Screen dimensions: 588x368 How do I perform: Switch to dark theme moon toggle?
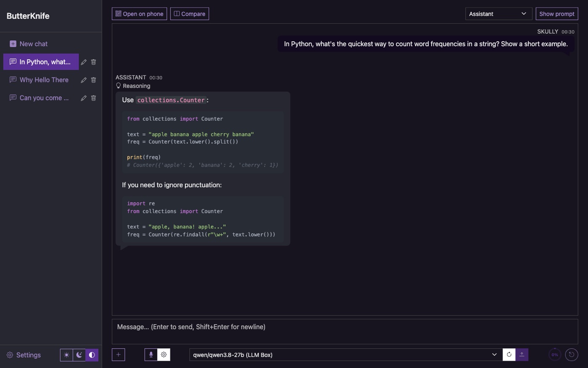tap(79, 355)
